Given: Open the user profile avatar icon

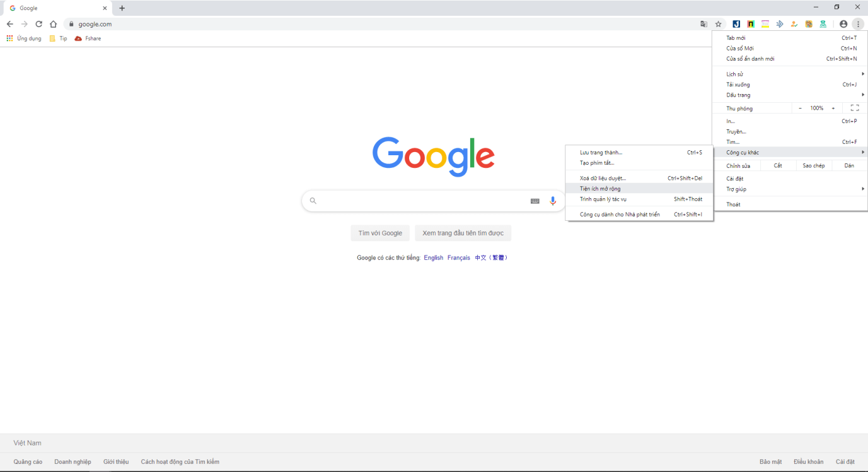Looking at the screenshot, I should (x=843, y=24).
